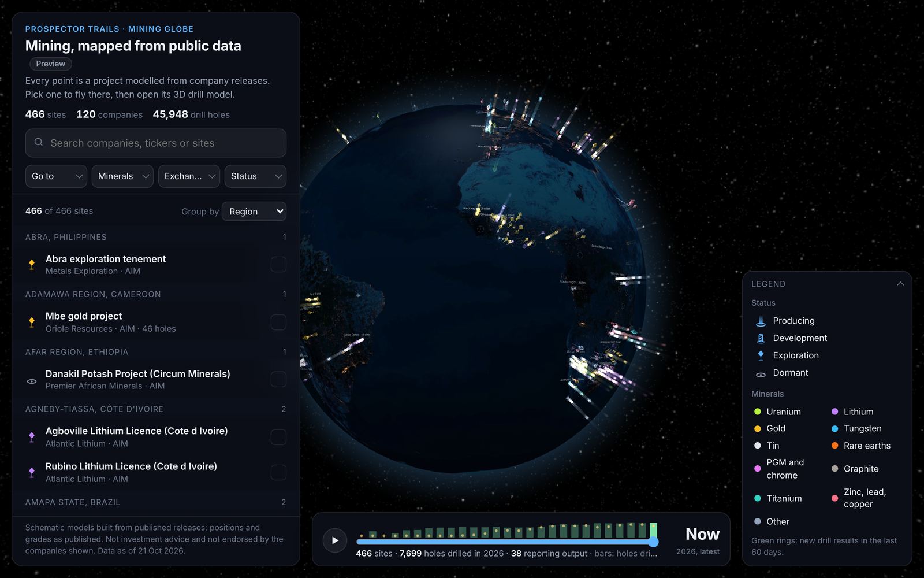Image resolution: width=924 pixels, height=578 pixels.
Task: Click the Titanium color dot in legend
Action: (757, 498)
